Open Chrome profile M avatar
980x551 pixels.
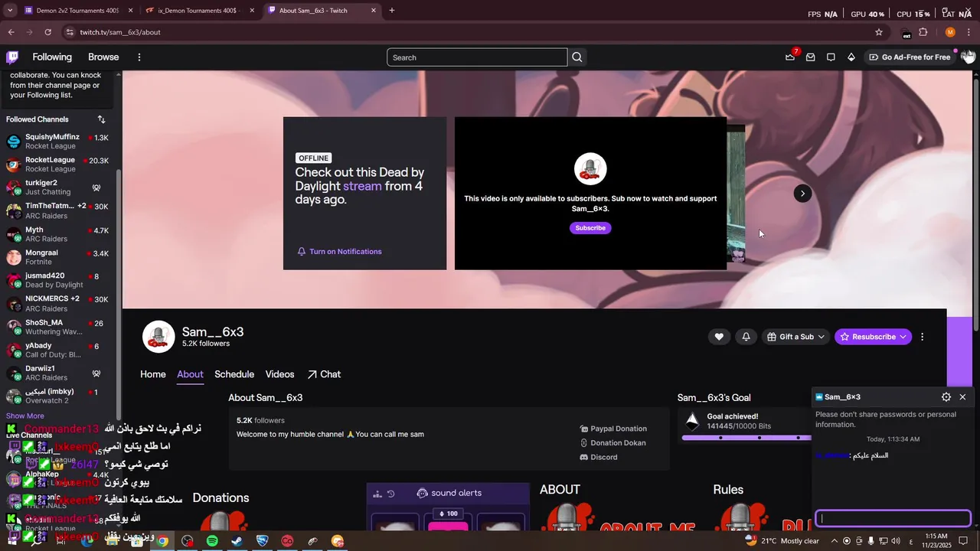coord(950,32)
